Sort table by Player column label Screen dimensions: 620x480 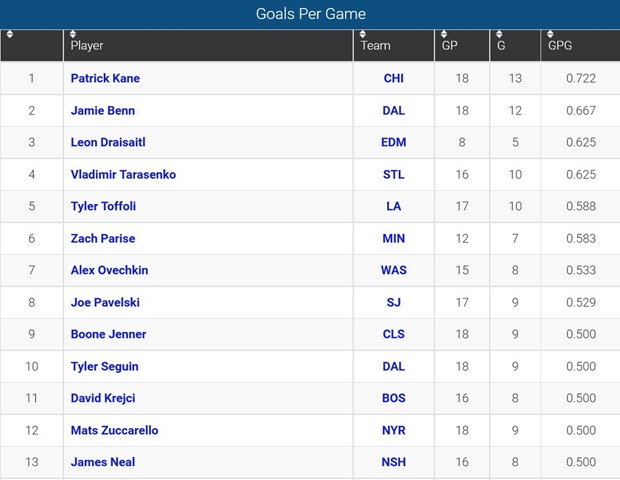click(87, 46)
